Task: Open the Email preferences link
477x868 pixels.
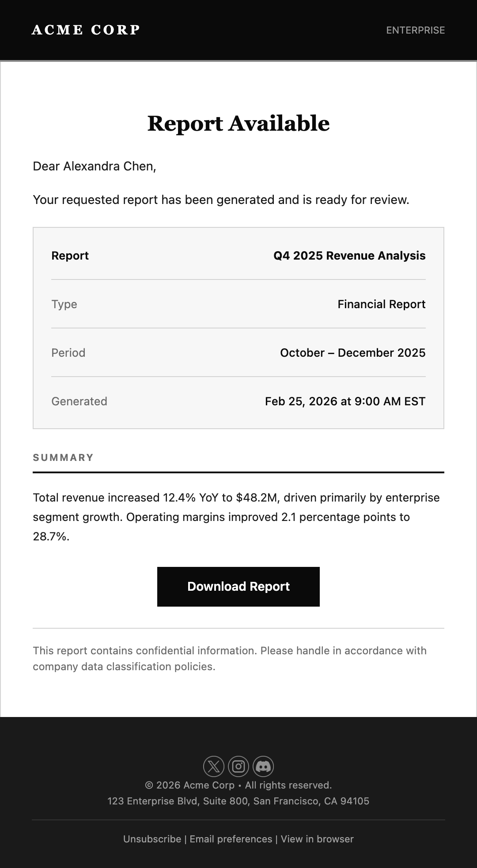Action: click(231, 839)
